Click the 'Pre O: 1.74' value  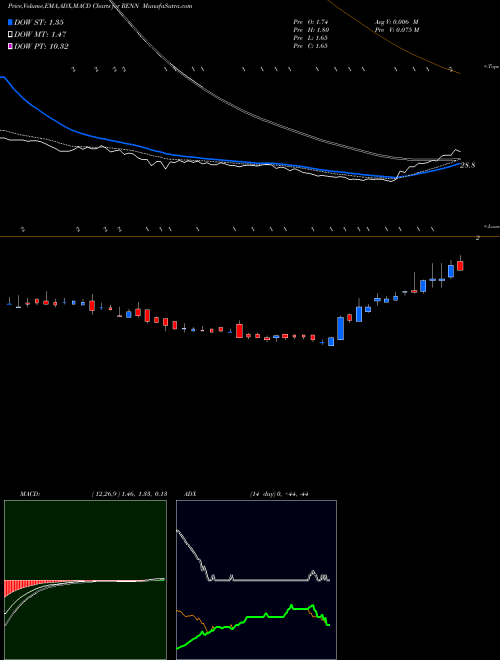pos(311,21)
